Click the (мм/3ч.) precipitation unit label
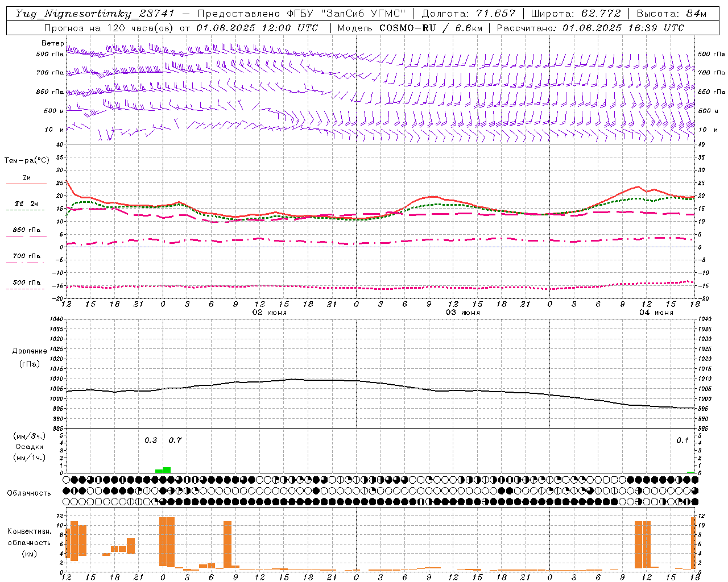Screen dimensions: 728x582 [x=30, y=436]
